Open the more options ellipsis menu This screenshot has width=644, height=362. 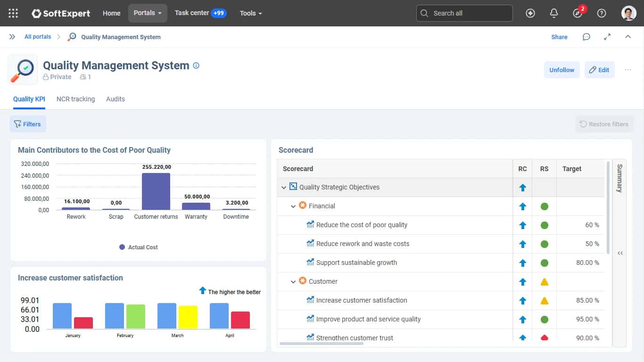coord(628,70)
